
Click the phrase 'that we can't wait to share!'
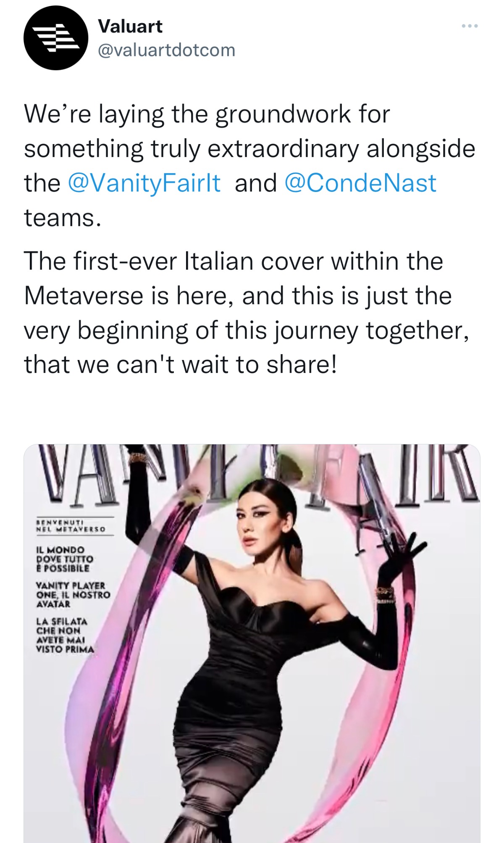click(180, 365)
